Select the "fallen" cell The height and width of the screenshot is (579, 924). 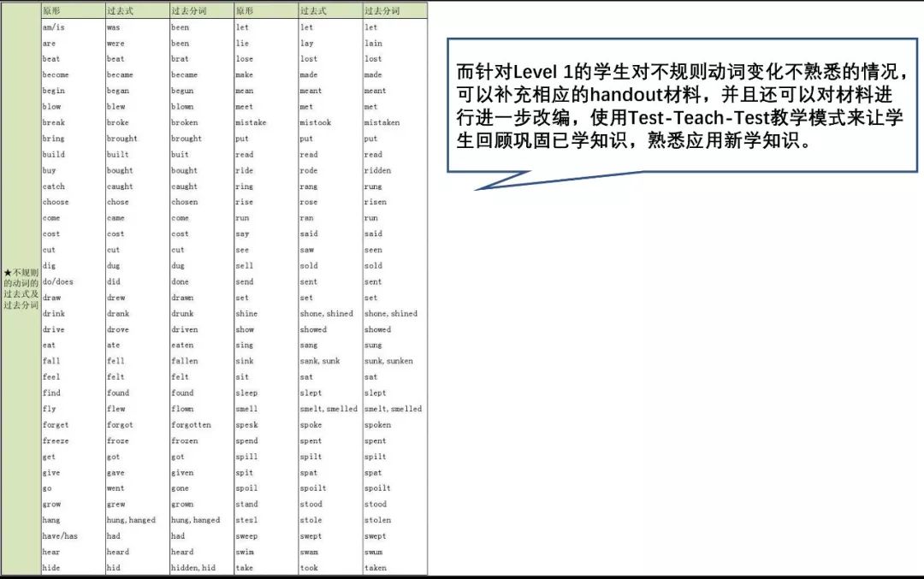pos(185,361)
